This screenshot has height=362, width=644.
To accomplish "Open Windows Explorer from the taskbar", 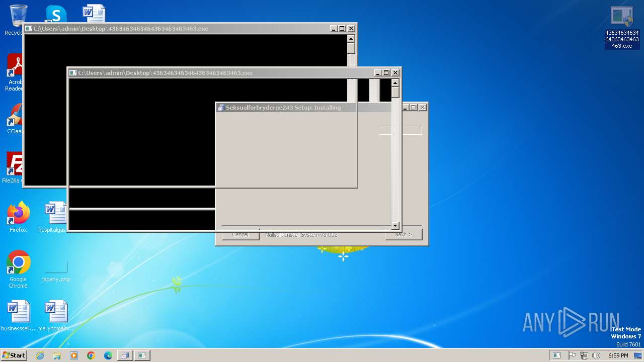I will pyautogui.click(x=57, y=355).
